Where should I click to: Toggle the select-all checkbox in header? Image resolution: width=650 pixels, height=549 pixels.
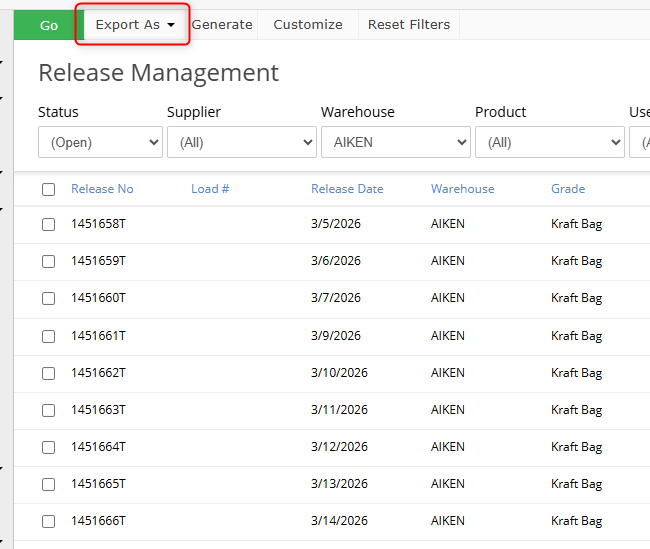point(48,190)
